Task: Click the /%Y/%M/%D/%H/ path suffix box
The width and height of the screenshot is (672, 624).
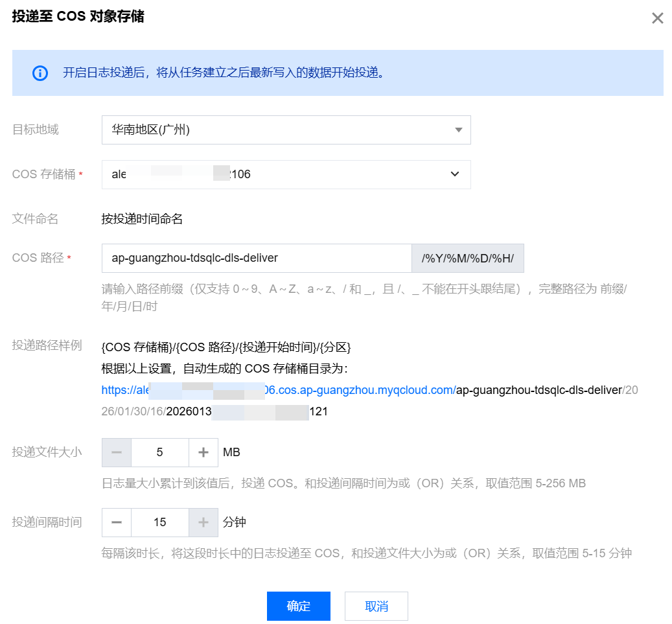Action: 467,258
